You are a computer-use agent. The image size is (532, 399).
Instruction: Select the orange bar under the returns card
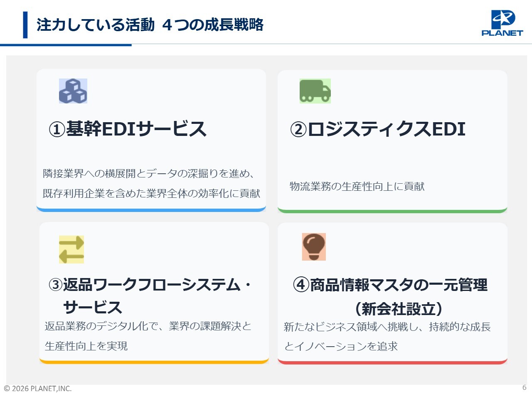click(x=154, y=362)
